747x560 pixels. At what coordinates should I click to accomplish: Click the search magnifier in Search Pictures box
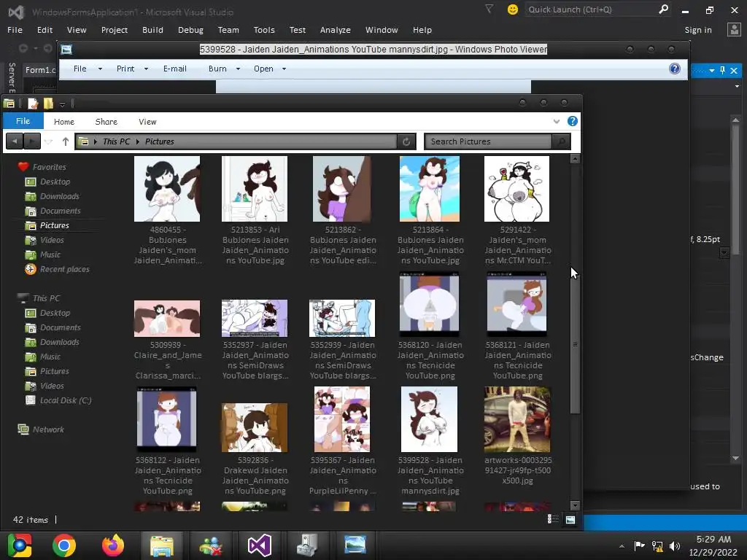562,141
